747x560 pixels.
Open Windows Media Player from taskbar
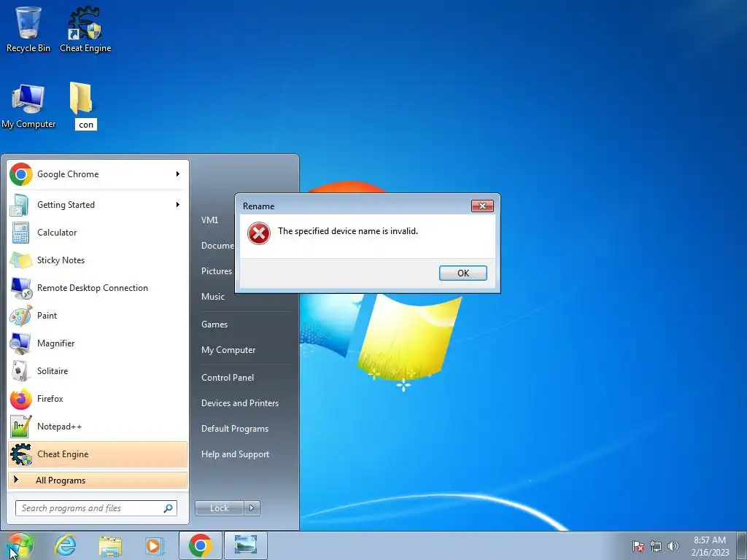coord(154,545)
